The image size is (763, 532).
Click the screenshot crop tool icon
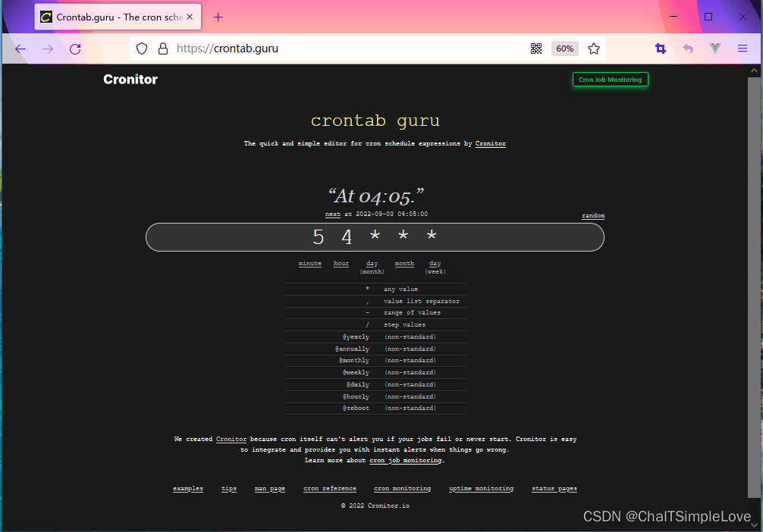[661, 49]
